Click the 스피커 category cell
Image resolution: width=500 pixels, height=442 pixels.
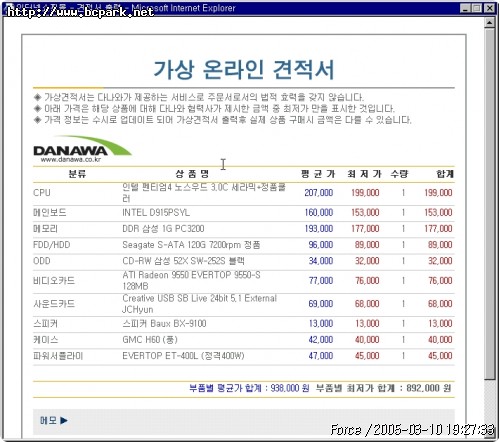tap(46, 323)
